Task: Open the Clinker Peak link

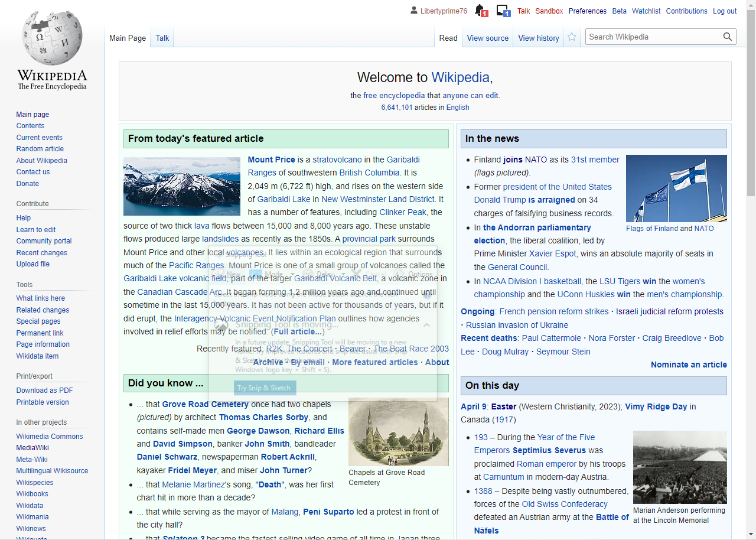Action: [403, 212]
